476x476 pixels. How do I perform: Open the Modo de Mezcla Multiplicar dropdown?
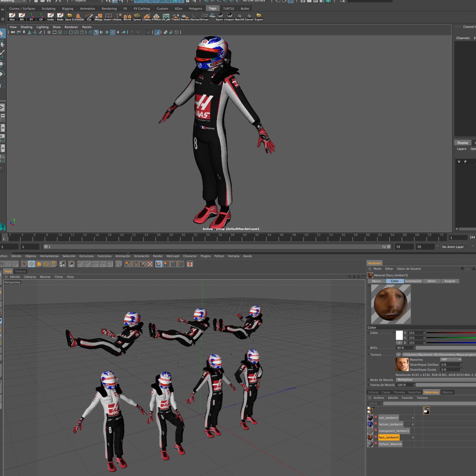coord(436,380)
